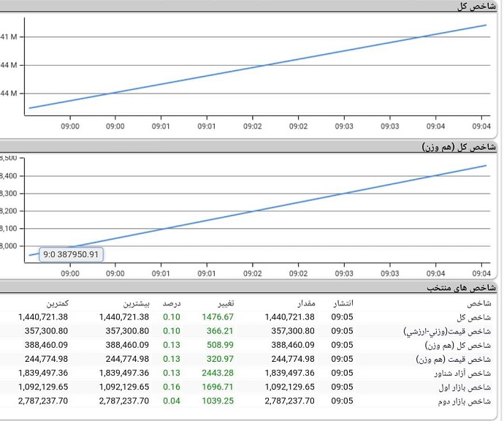This screenshot has width=504, height=421.
Task: Click the مقدار value 2,787,237.70
Action: coord(289,401)
